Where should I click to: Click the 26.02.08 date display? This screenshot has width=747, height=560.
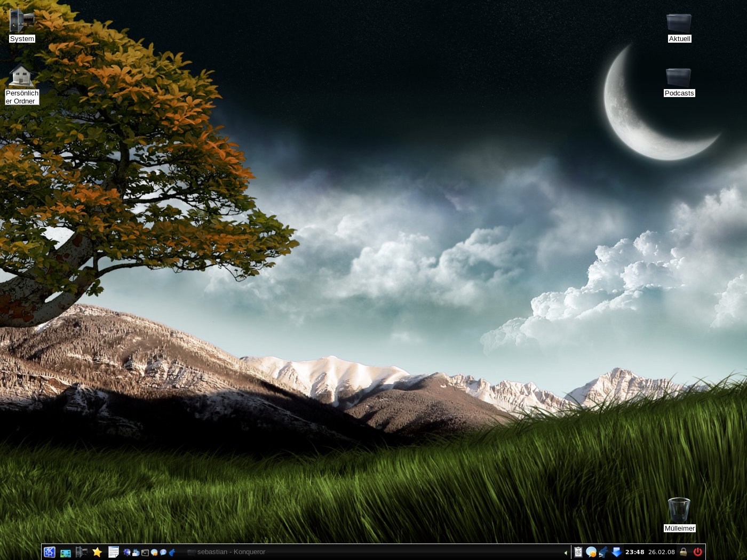662,552
